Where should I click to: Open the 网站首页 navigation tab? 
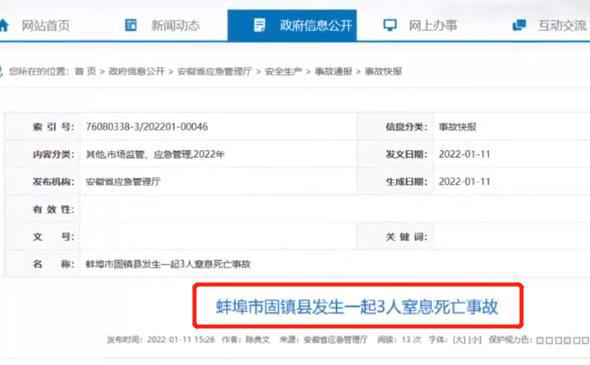pyautogui.click(x=46, y=26)
